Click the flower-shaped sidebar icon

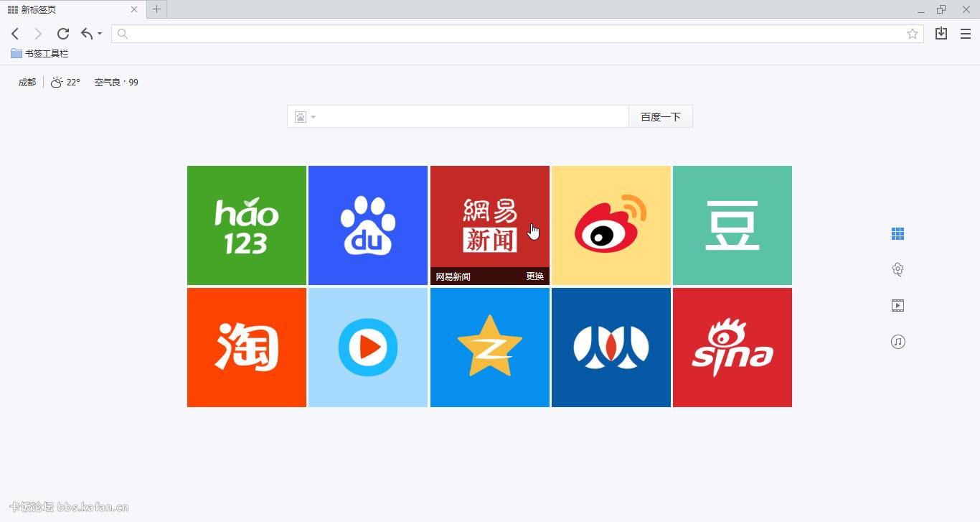click(x=897, y=269)
